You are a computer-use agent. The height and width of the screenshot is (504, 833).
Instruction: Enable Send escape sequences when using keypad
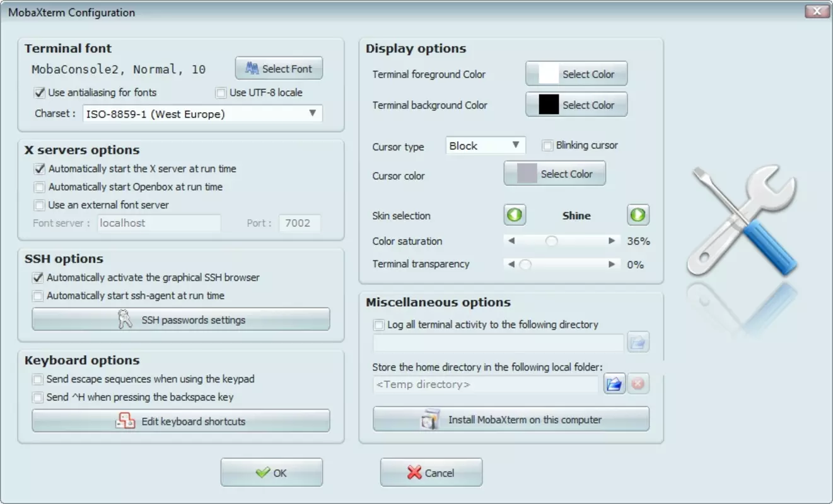(38, 379)
